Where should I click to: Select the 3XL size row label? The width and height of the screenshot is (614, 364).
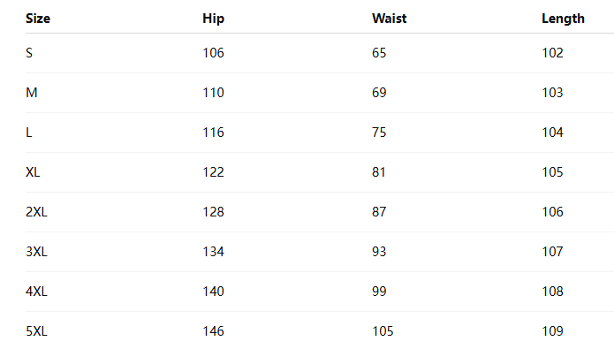36,252
